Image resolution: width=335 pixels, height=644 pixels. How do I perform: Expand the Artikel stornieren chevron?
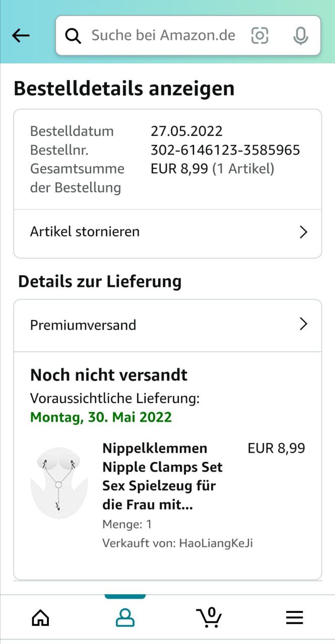(x=303, y=232)
